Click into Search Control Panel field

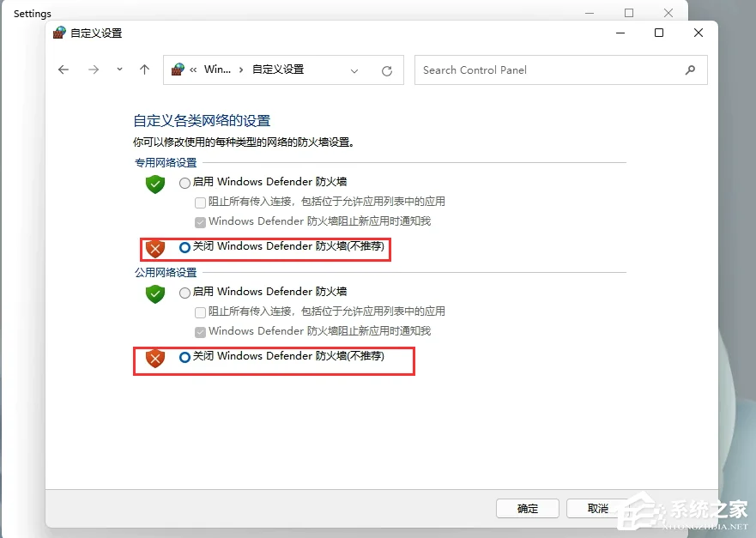(560, 70)
